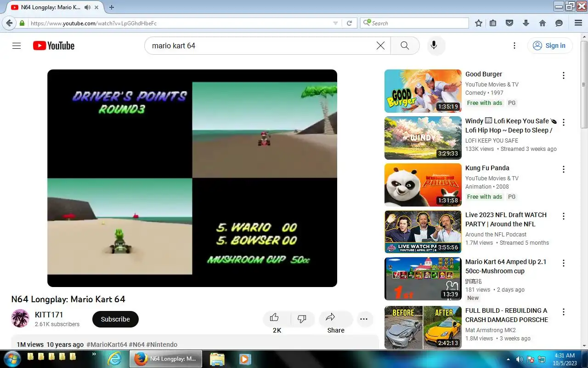
Task: Open options for Mario Kart Amped Up
Action: pos(564,263)
